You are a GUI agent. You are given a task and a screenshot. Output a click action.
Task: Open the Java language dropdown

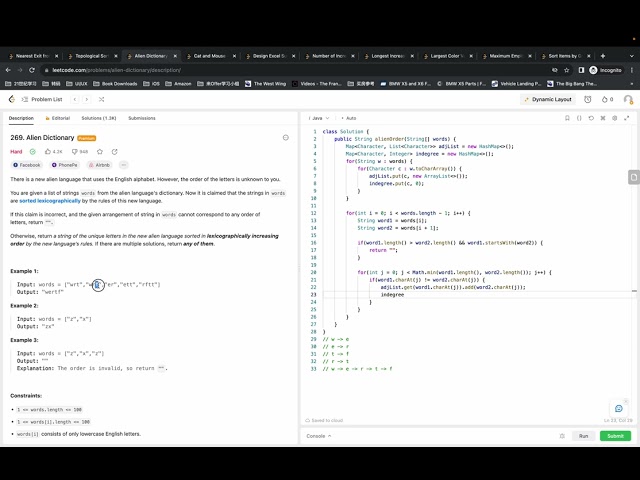(x=319, y=118)
